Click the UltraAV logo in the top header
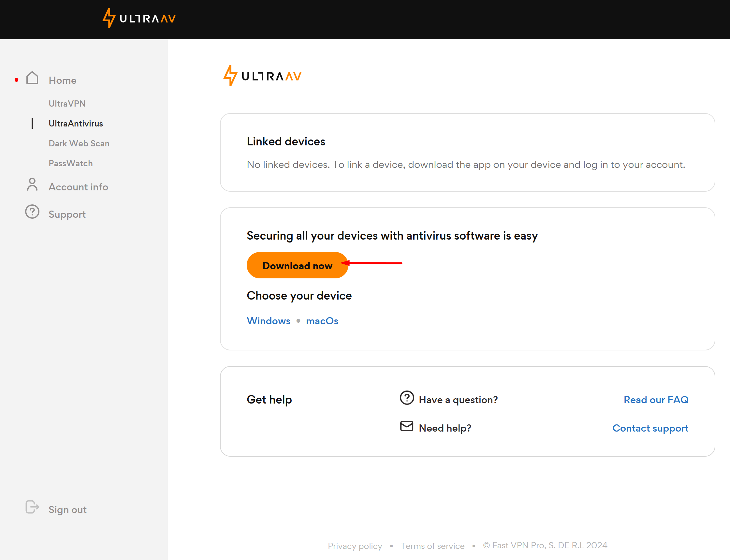The width and height of the screenshot is (730, 560). tap(139, 18)
